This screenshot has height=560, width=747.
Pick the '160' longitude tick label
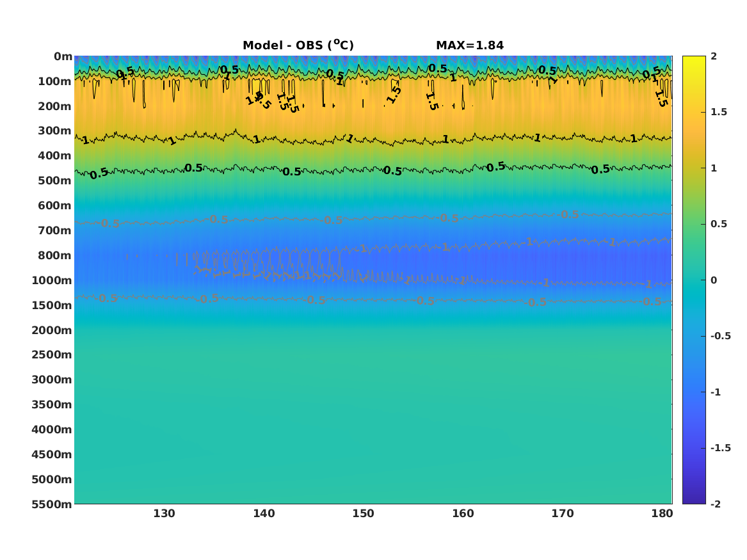coord(463,513)
